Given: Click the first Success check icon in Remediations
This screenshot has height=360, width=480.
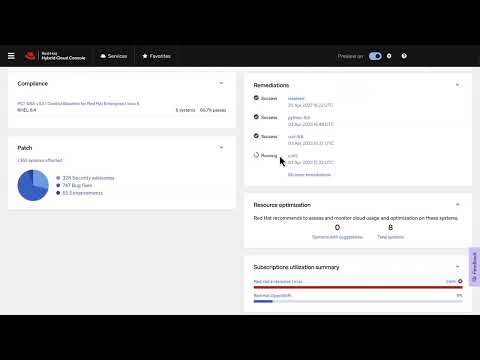Looking at the screenshot, I should pyautogui.click(x=256, y=98).
